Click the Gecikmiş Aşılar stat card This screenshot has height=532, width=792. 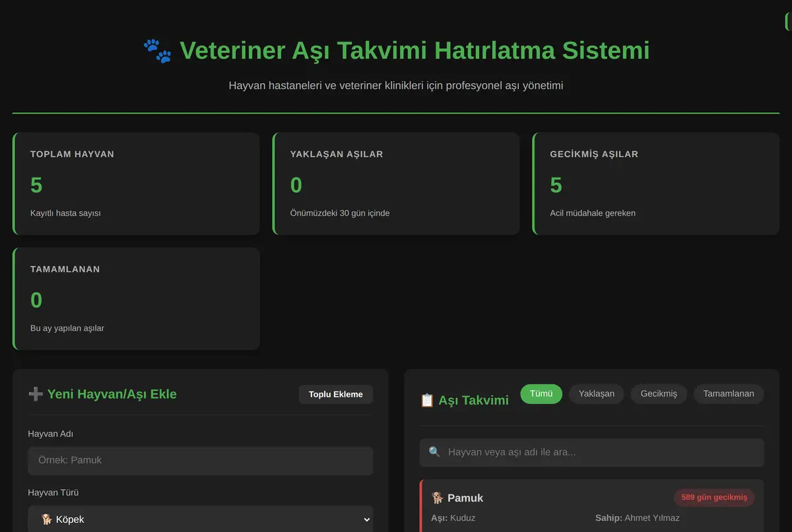656,183
